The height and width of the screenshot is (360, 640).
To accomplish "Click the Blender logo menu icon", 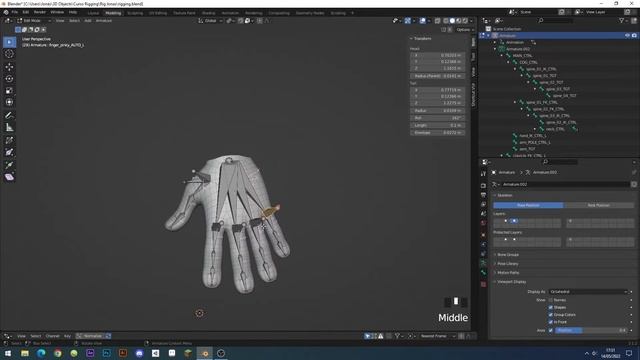I will pos(6,13).
